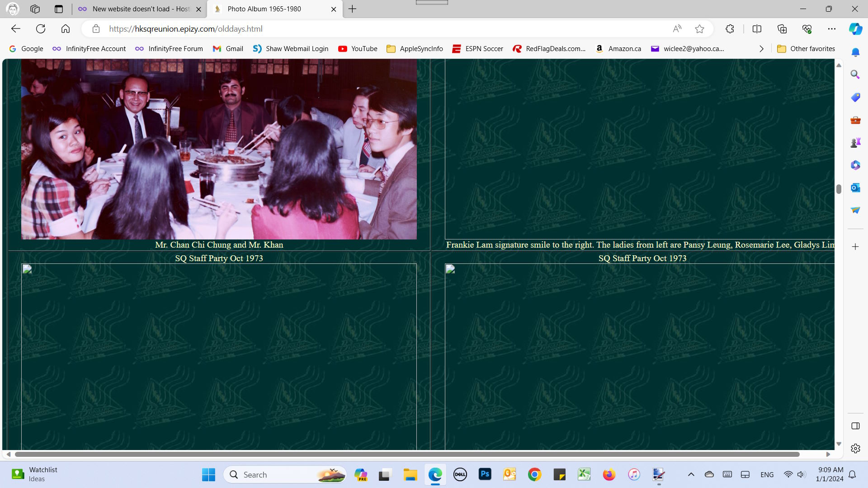Click the sidebar Search magnifier icon
This screenshot has width=868, height=488.
855,75
